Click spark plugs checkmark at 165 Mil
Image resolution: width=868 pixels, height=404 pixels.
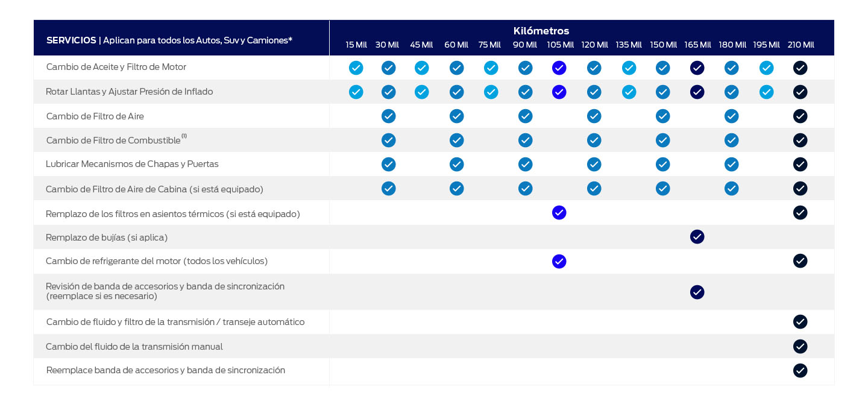(697, 236)
